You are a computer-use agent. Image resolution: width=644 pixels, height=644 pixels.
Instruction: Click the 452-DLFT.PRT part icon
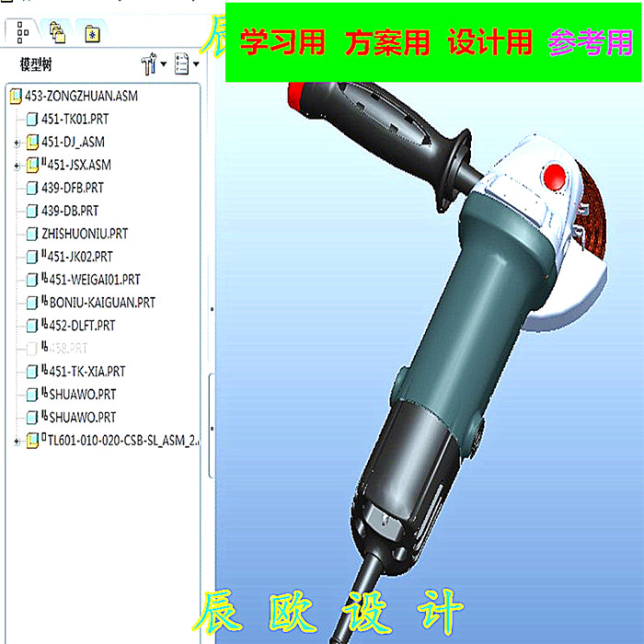(x=31, y=326)
